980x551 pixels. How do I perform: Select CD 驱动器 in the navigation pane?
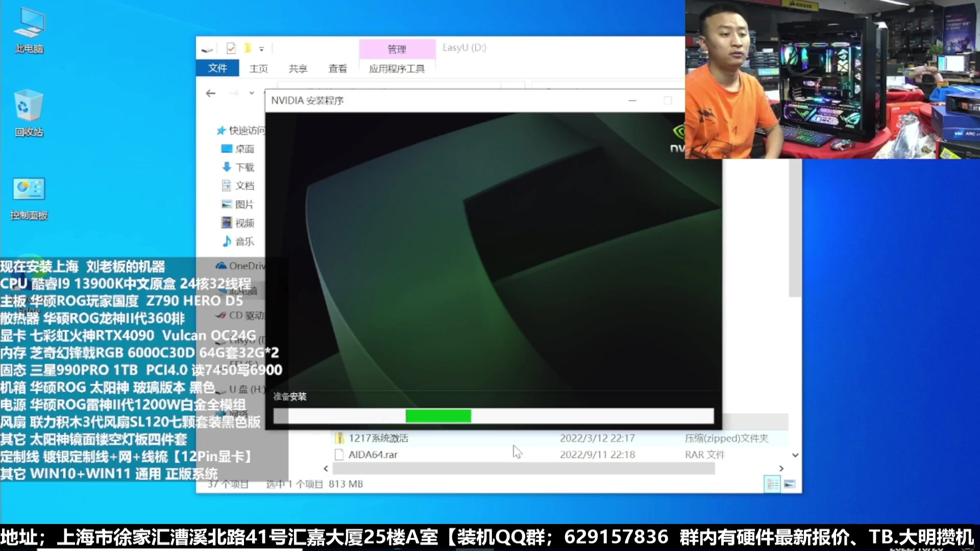(x=240, y=315)
